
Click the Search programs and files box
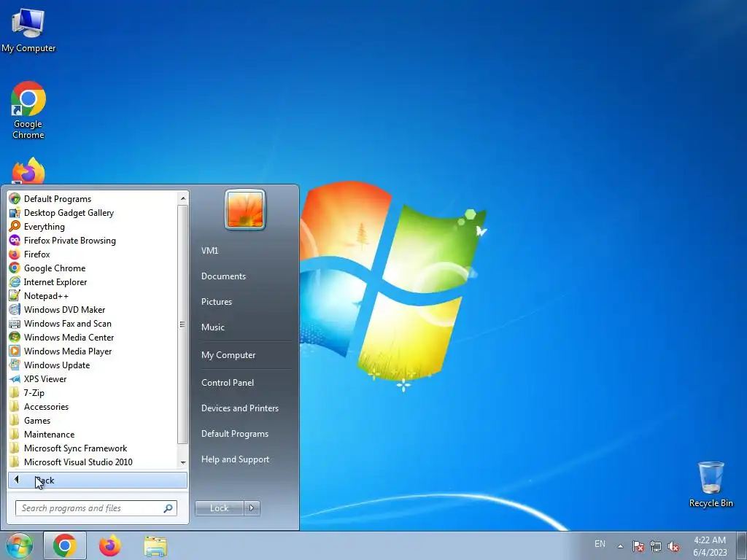(96, 508)
